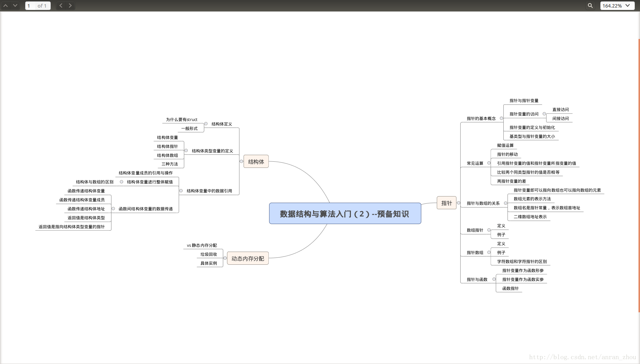Collapse circle next to 结构体定义
The image size is (640, 364).
point(206,124)
